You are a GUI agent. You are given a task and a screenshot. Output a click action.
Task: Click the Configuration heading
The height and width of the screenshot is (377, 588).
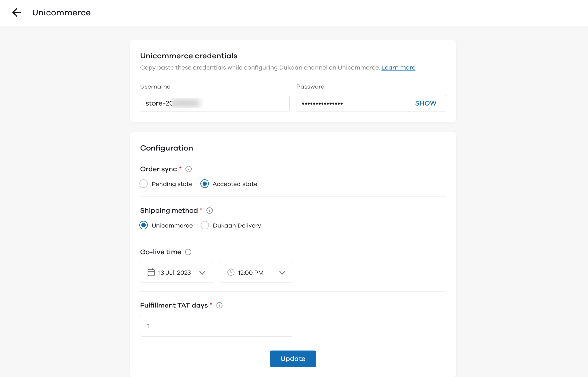(x=167, y=148)
